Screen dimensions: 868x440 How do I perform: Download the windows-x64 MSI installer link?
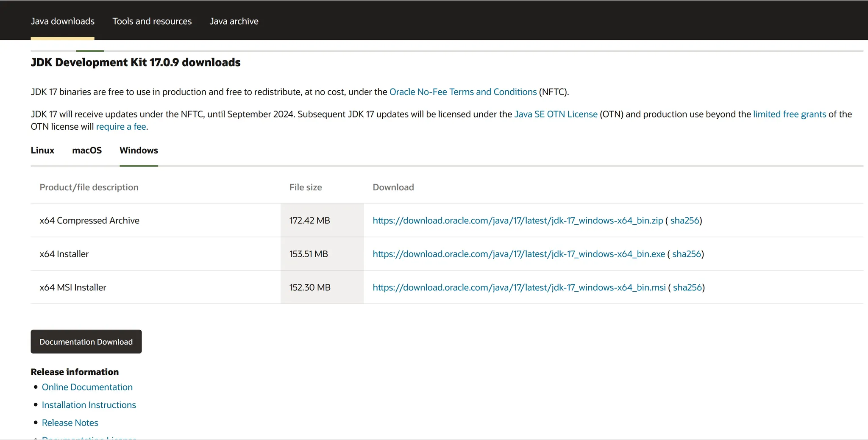coord(519,287)
